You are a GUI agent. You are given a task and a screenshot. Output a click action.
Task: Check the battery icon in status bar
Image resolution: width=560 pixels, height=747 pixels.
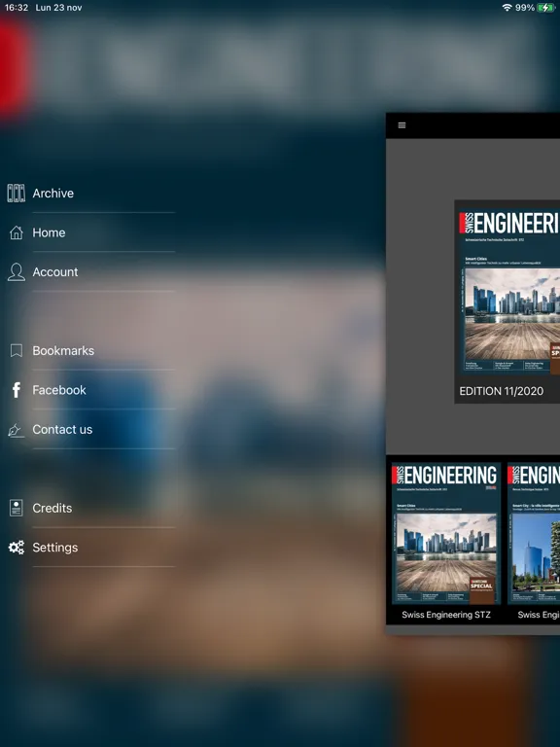[545, 8]
